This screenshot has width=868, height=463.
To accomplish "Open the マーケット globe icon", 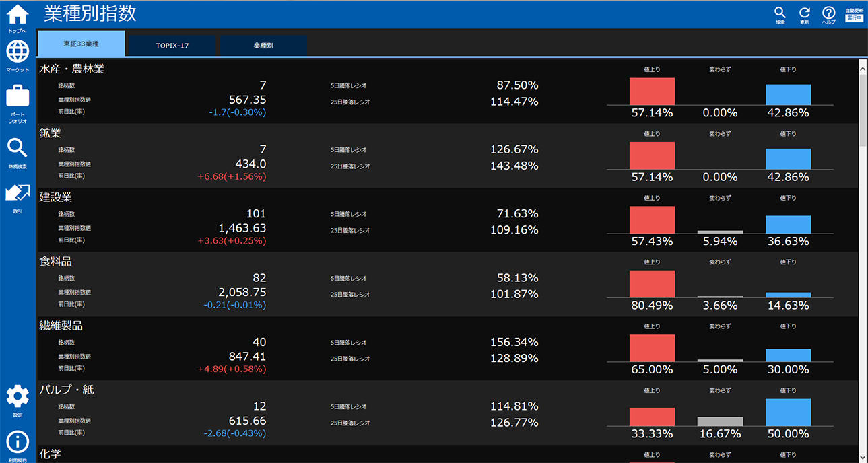I will pyautogui.click(x=18, y=52).
